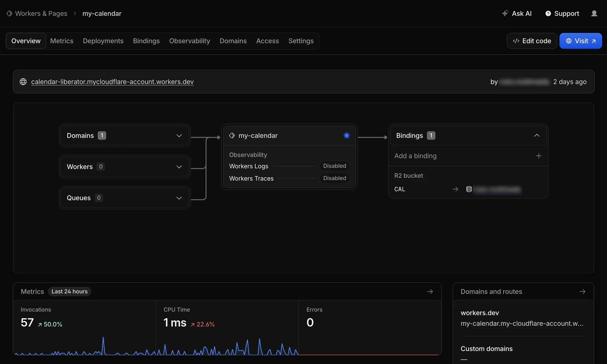Open the Ask AI assistant

click(x=517, y=13)
